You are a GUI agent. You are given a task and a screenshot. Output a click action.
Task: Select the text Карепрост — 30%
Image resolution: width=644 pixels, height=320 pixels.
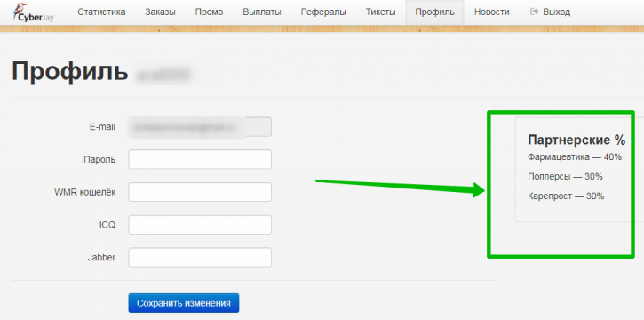coord(566,196)
